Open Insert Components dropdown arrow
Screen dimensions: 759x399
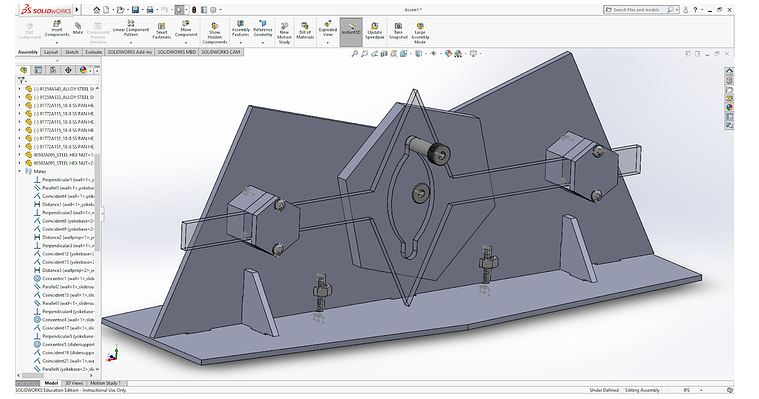57,43
